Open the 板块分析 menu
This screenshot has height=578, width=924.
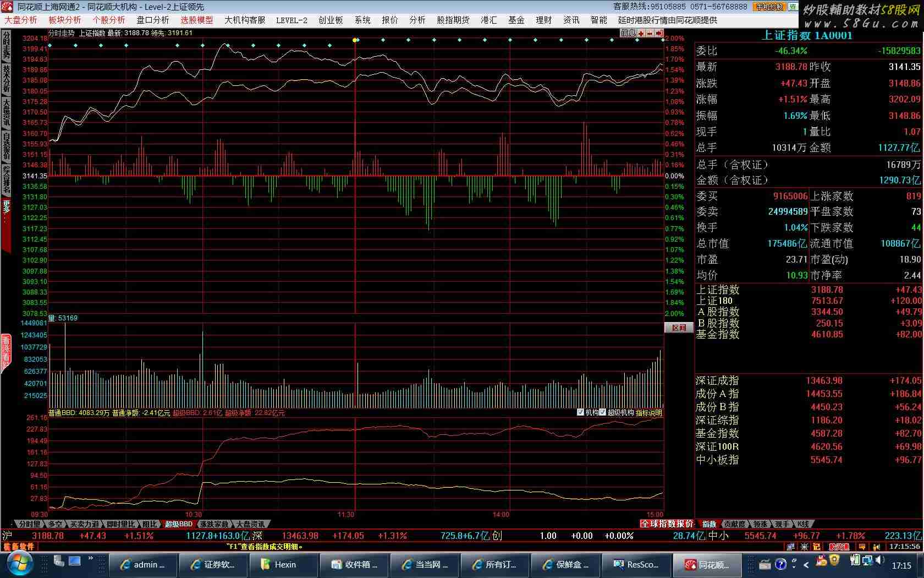(65, 20)
